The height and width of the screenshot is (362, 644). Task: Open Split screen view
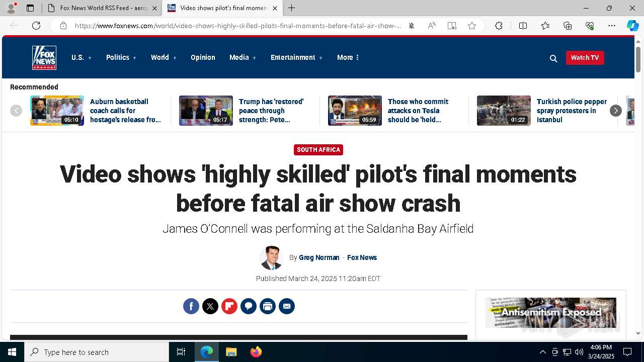[x=523, y=26]
